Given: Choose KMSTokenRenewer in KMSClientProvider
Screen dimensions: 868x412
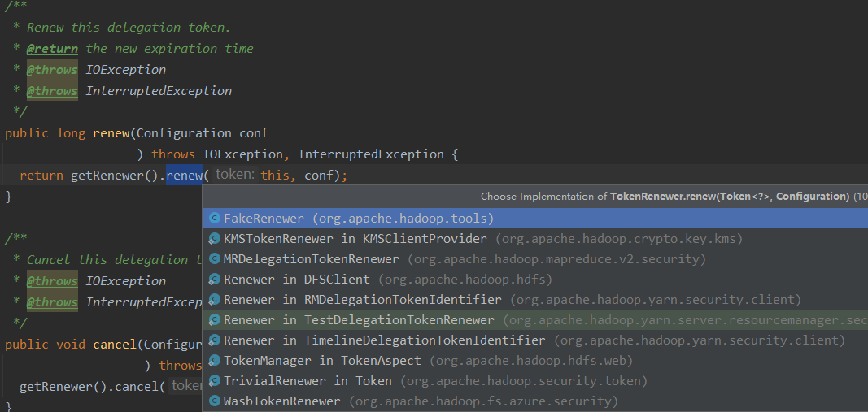Looking at the screenshot, I should point(535,239).
